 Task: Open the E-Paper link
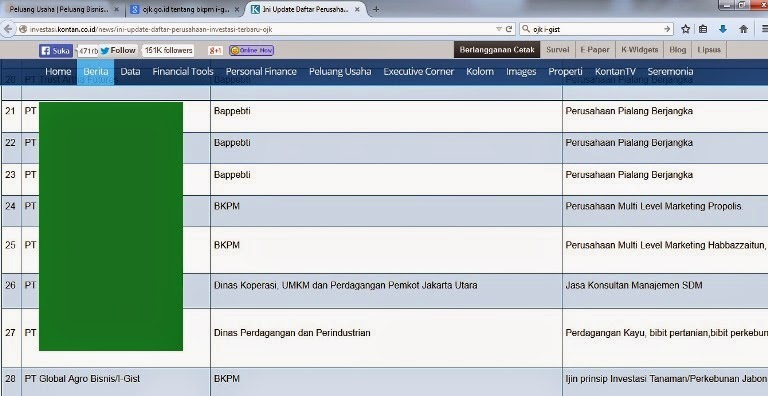click(x=595, y=50)
